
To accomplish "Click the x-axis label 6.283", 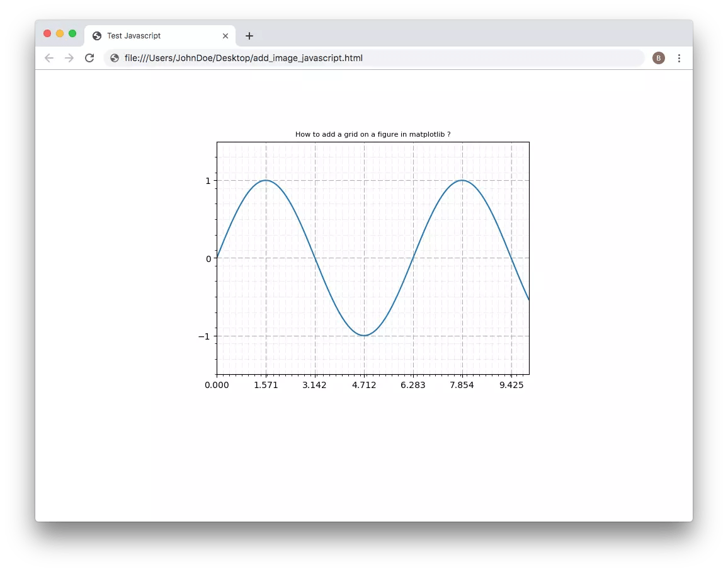I will (x=413, y=385).
